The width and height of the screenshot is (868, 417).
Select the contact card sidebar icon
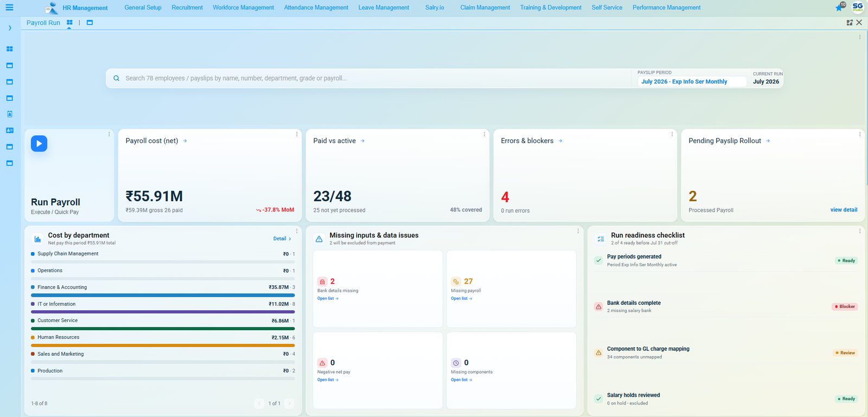9,130
